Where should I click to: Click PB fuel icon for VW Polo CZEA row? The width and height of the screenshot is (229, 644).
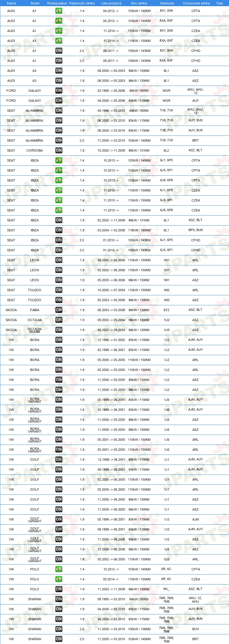[59, 579]
